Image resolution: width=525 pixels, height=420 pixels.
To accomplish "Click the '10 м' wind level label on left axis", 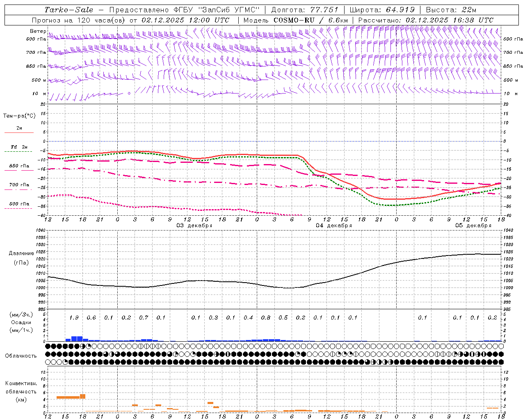I will tap(39, 94).
